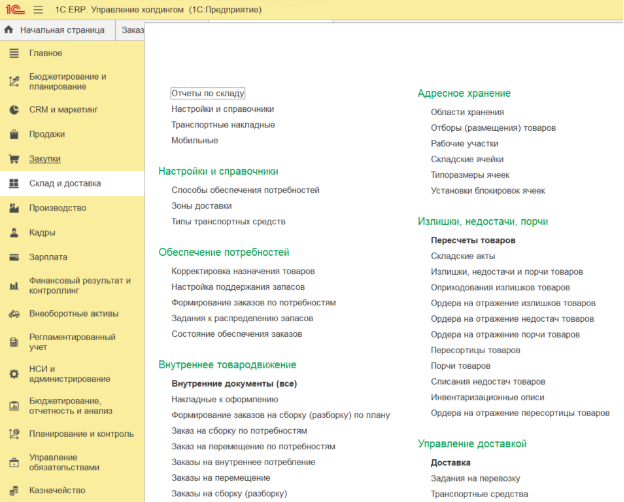Screen dimensions: 624x502
Task: Open the hamburger main menu icon
Action: 38,10
